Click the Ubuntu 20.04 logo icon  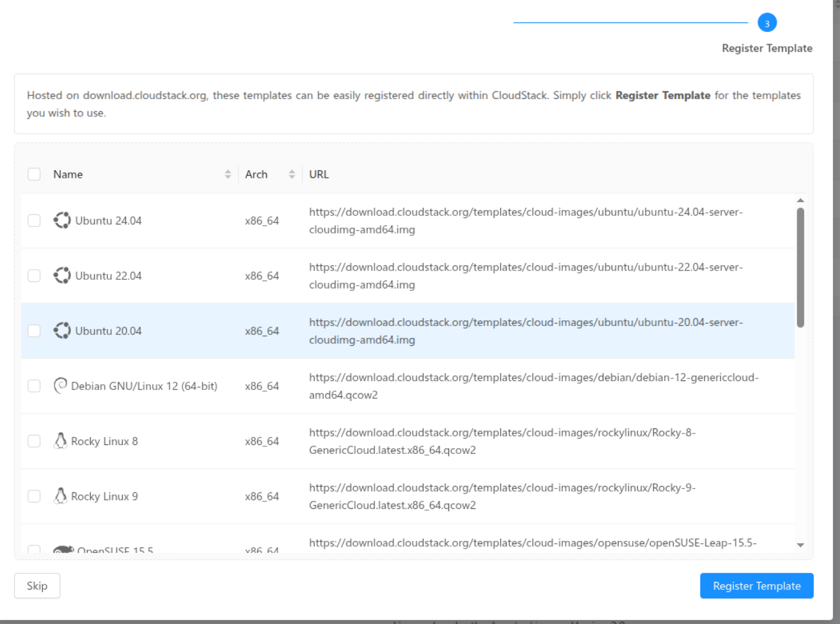pos(62,331)
